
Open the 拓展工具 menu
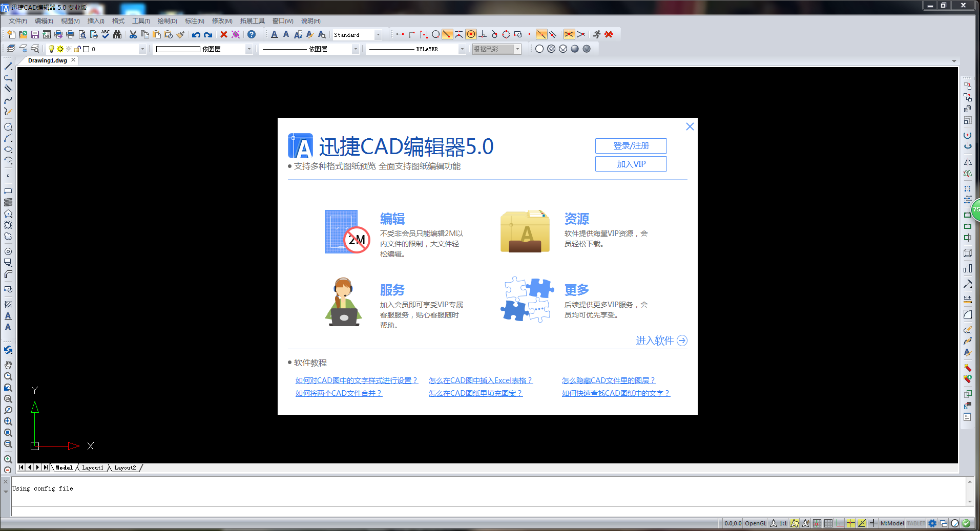253,21
